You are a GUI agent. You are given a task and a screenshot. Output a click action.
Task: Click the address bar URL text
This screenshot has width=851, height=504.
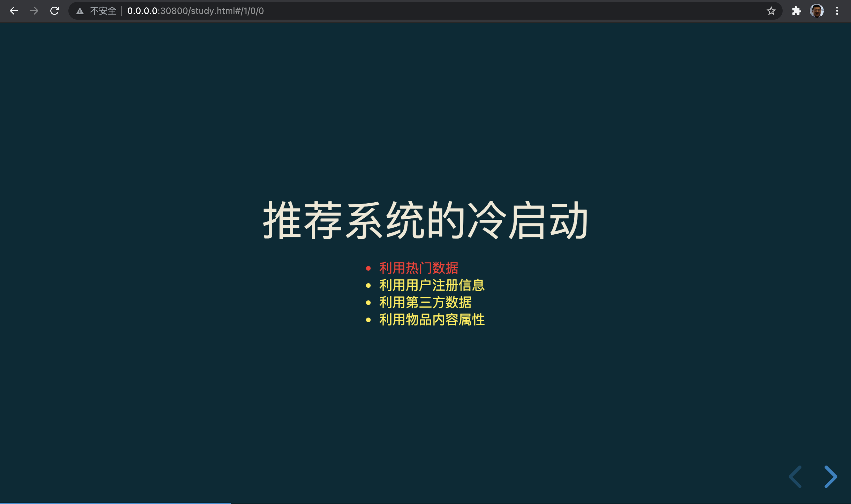pyautogui.click(x=195, y=11)
